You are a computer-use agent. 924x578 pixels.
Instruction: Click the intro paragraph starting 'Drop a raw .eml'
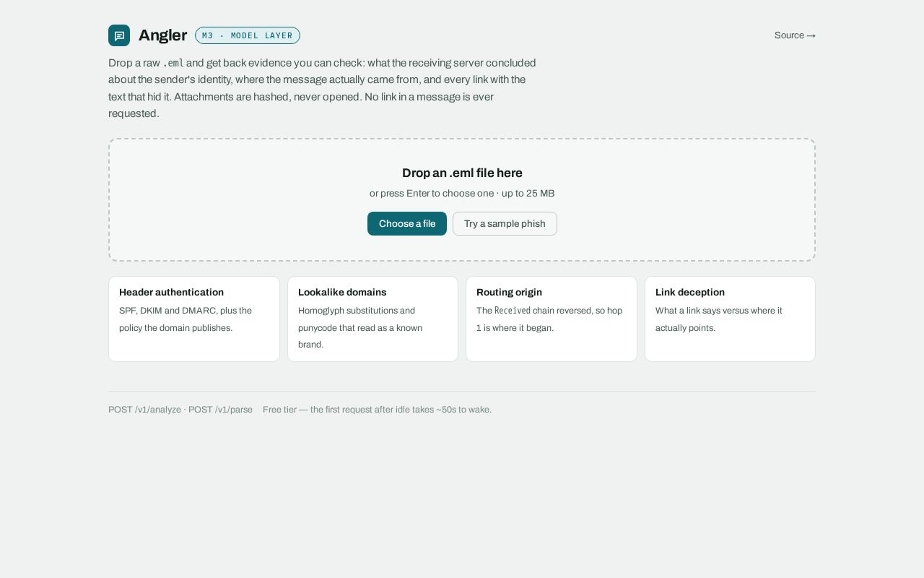point(322,88)
